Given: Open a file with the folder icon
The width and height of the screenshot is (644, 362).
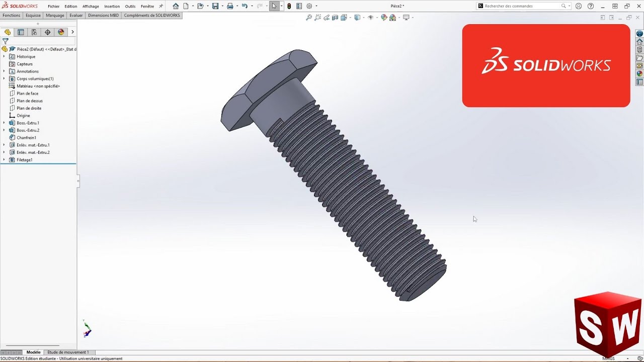Looking at the screenshot, I should click(200, 6).
